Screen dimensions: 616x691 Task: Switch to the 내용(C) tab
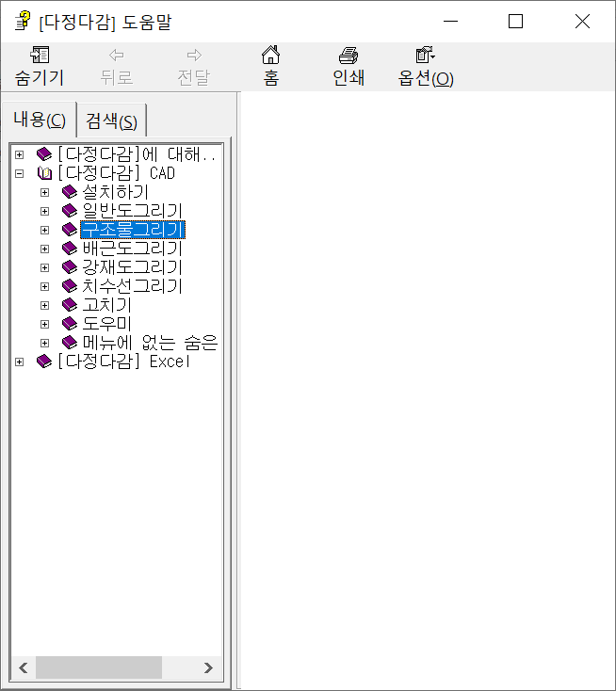40,120
